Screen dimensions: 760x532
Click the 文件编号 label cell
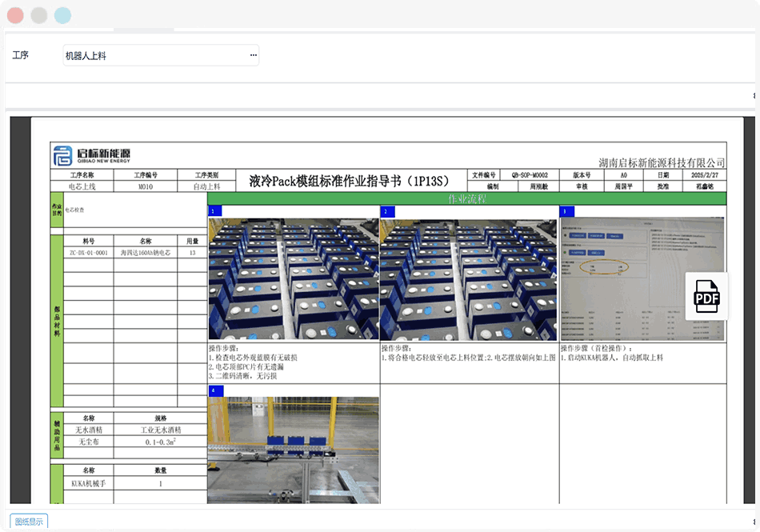pos(484,175)
